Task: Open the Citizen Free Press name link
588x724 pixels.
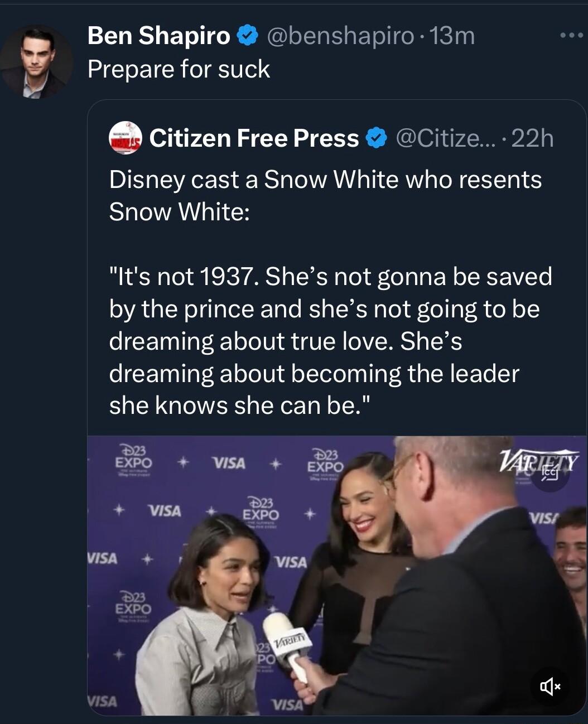Action: click(254, 138)
